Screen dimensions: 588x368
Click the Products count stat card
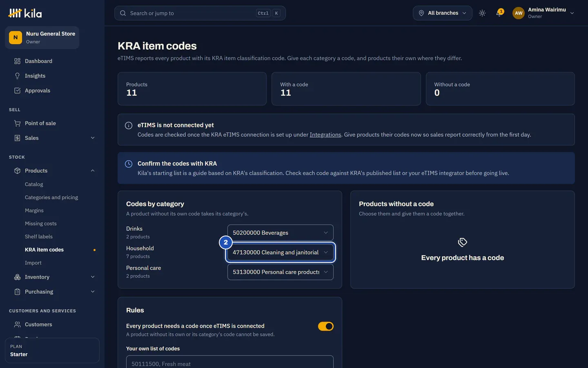[x=192, y=89]
